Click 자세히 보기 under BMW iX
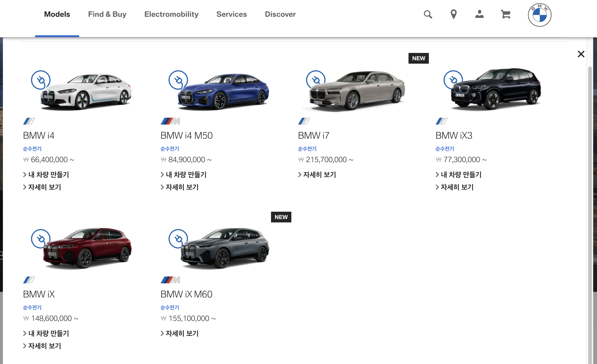Viewport: 597px width, 364px height. [x=42, y=346]
